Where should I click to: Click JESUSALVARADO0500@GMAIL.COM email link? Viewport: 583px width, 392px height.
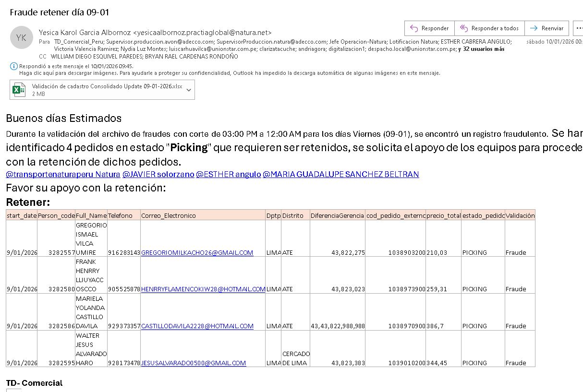(x=193, y=363)
